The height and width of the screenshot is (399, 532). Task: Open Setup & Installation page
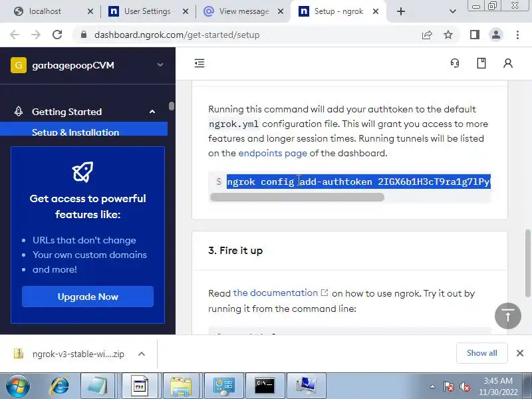tap(84, 129)
